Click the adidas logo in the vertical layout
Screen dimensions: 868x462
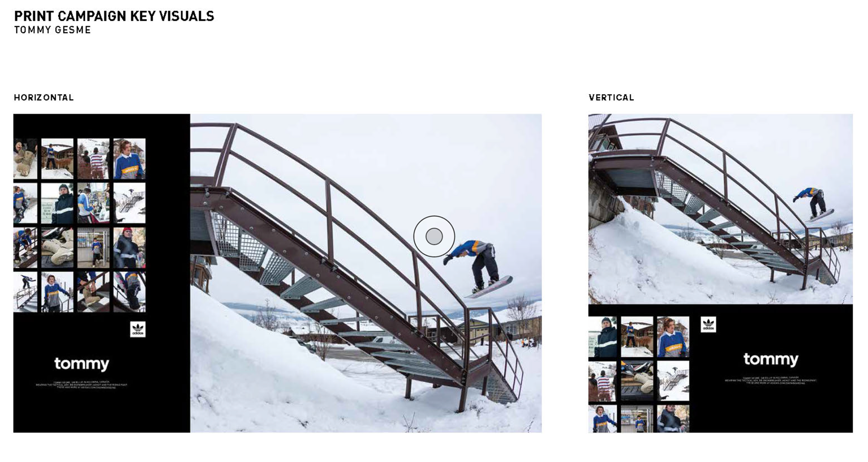pos(708,325)
